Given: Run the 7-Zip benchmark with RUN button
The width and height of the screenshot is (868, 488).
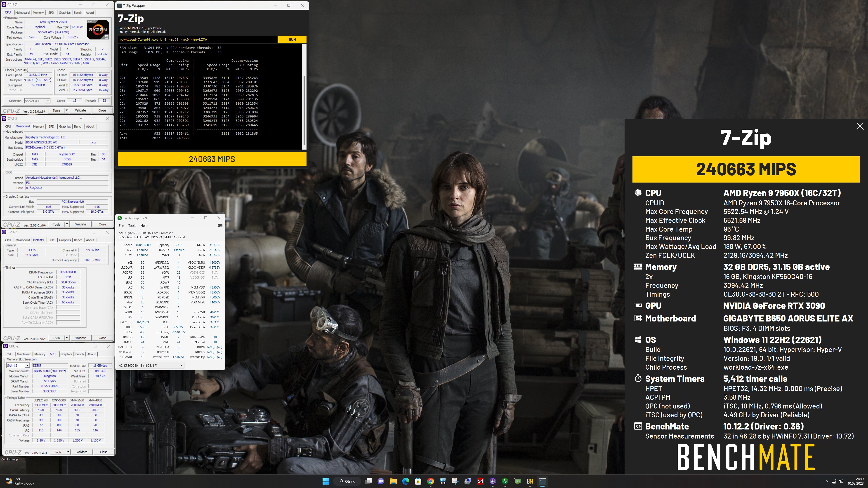Looking at the screenshot, I should (292, 39).
